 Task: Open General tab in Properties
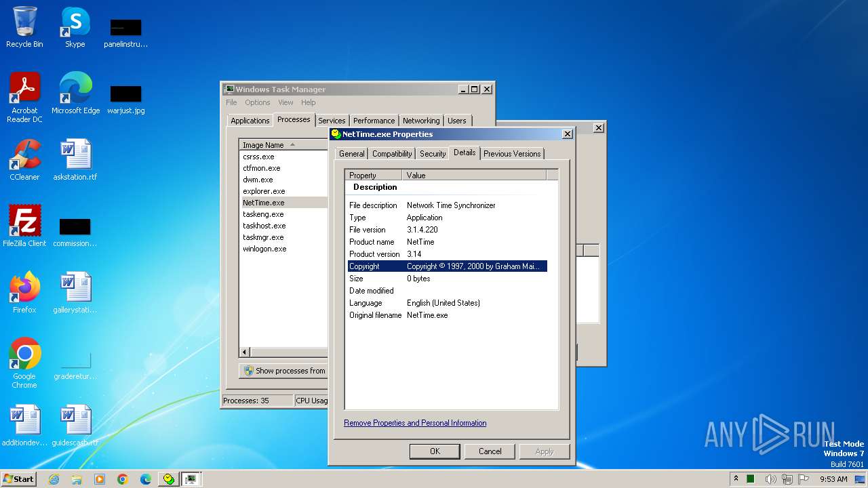(x=352, y=154)
